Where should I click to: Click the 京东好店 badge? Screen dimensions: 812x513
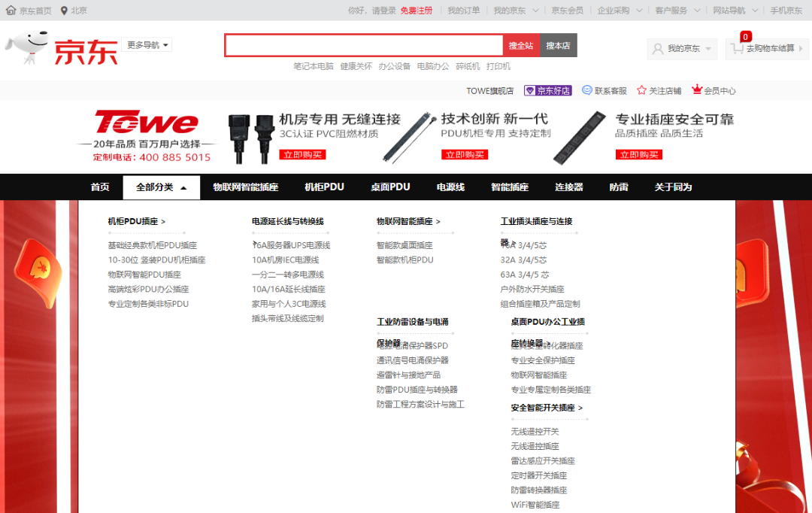point(548,91)
